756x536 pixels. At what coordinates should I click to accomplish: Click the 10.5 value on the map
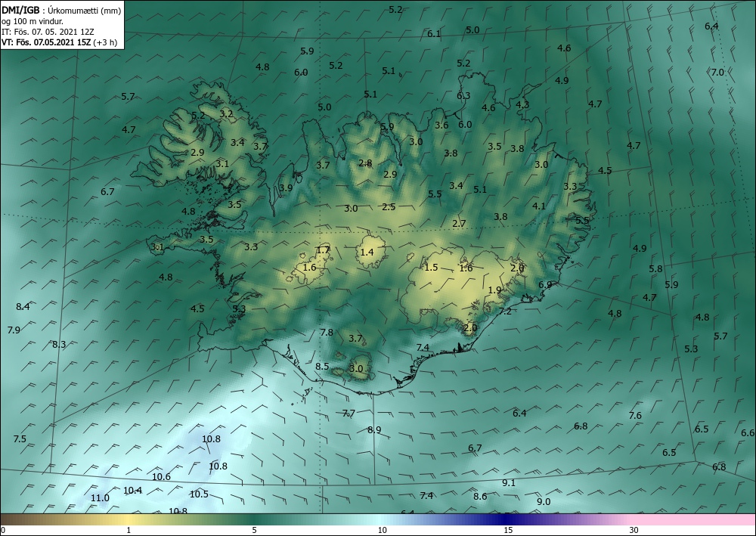coord(199,494)
